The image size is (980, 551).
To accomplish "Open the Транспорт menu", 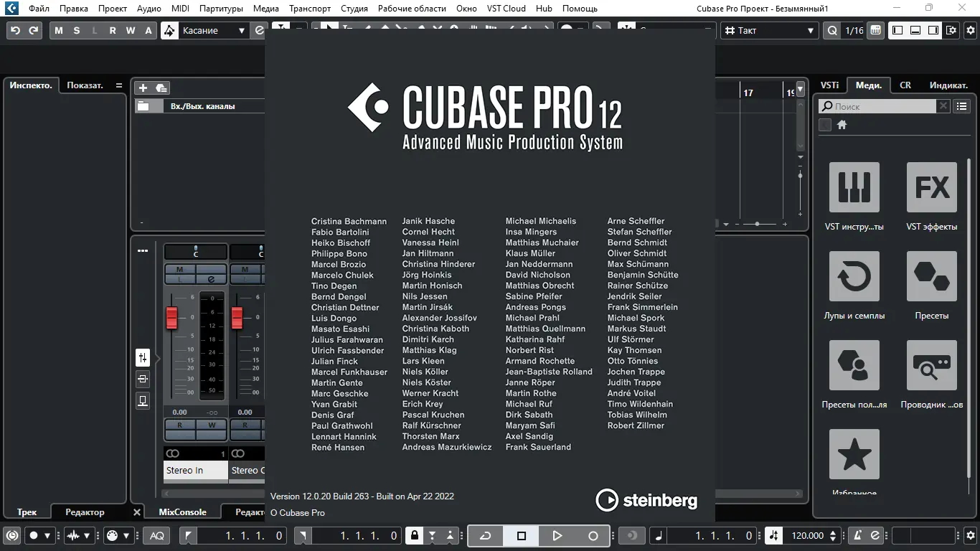I will [x=310, y=8].
